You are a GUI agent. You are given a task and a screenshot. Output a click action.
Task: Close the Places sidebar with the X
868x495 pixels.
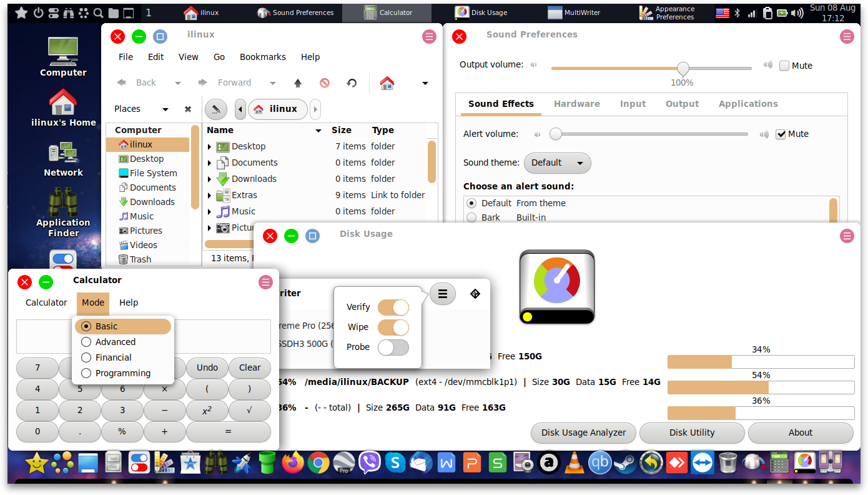[188, 109]
